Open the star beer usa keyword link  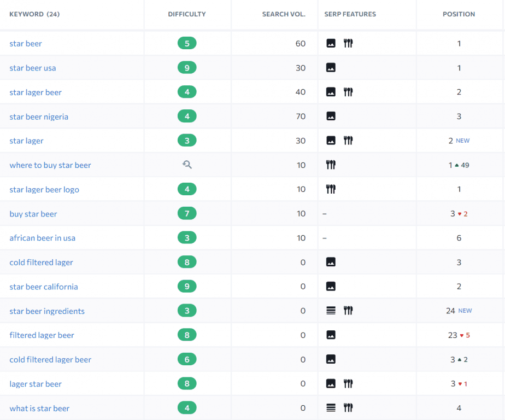(33, 68)
